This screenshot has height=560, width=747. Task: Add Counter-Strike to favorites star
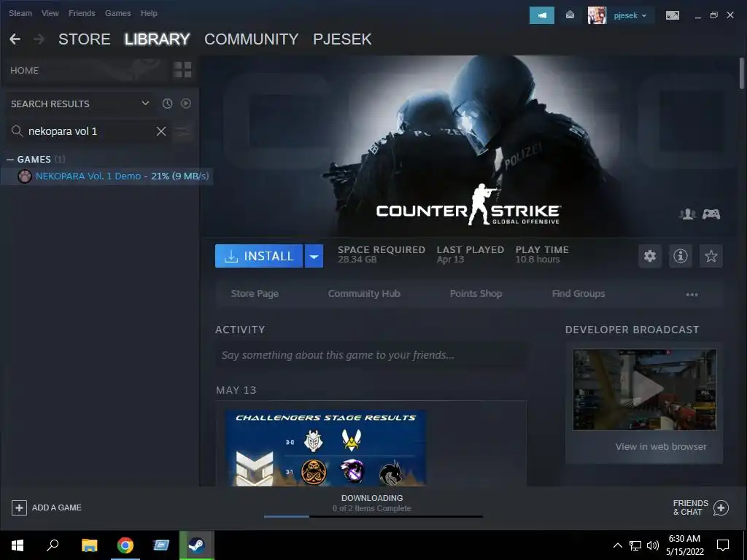tap(711, 256)
